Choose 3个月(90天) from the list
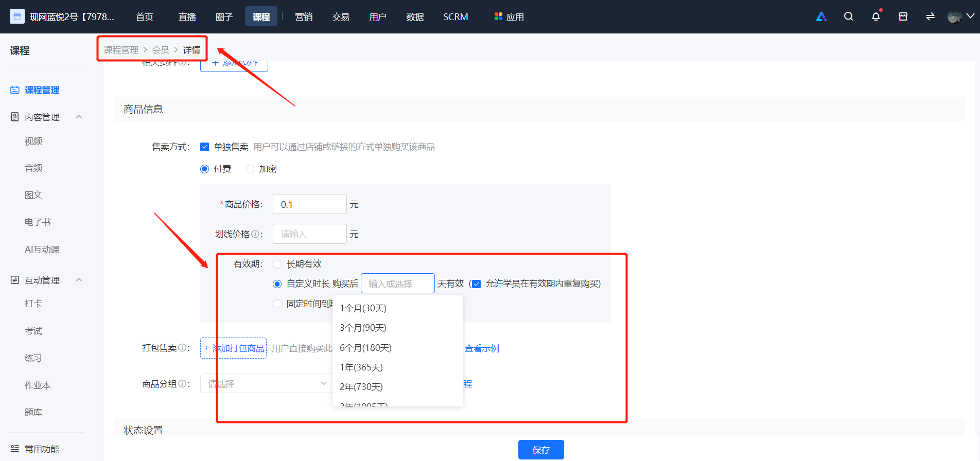This screenshot has width=980, height=461. 398,328
